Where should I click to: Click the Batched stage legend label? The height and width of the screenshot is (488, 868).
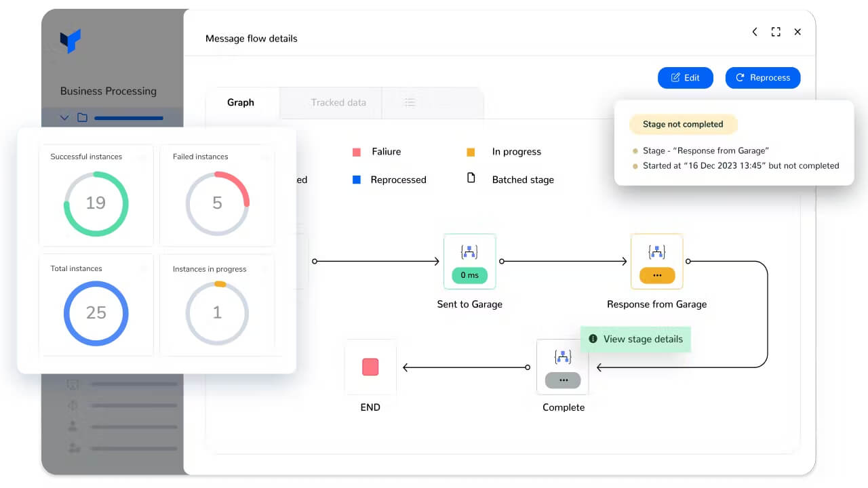click(523, 180)
